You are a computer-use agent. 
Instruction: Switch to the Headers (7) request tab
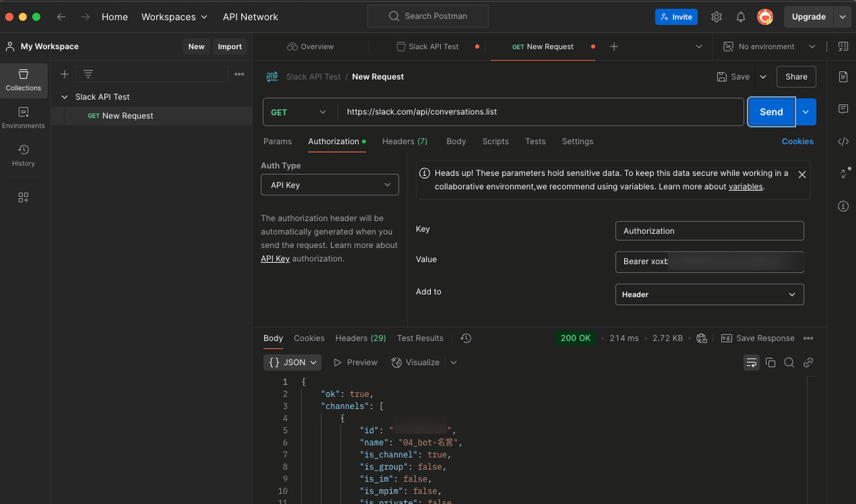pos(404,141)
